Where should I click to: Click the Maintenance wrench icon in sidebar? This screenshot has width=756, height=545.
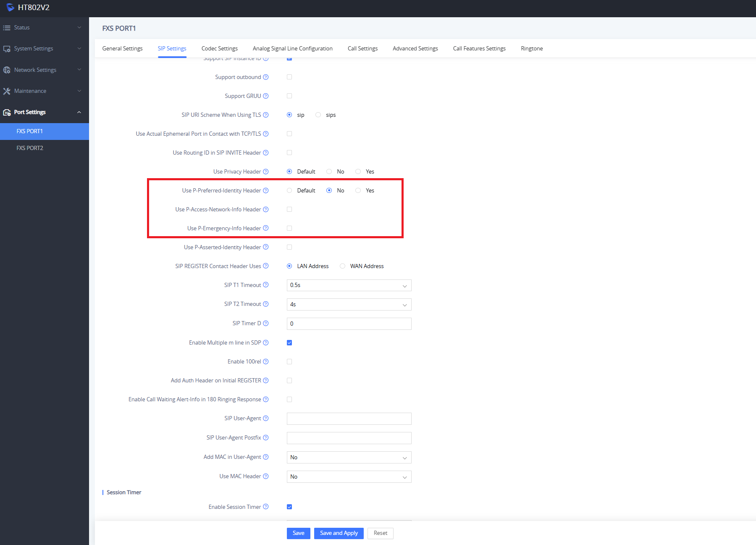pos(7,91)
